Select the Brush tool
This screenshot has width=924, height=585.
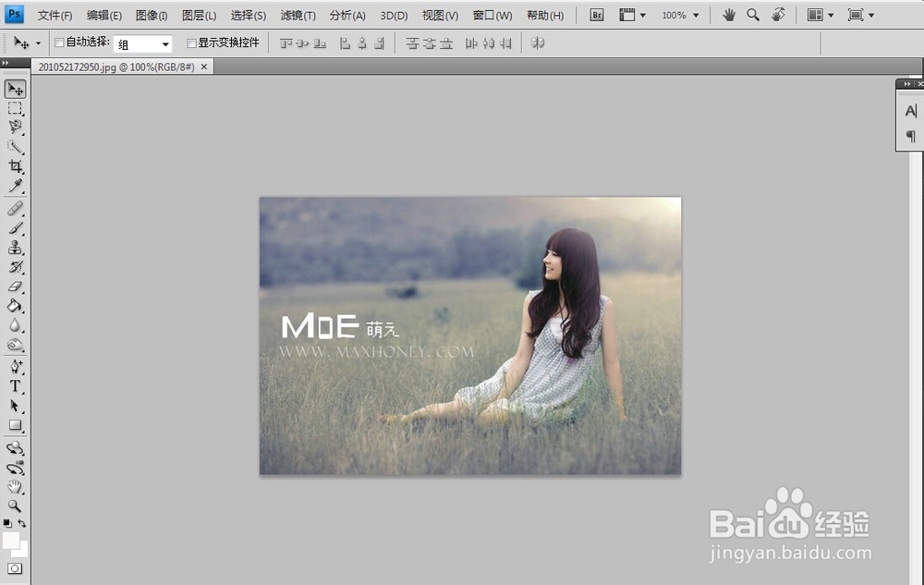click(16, 228)
